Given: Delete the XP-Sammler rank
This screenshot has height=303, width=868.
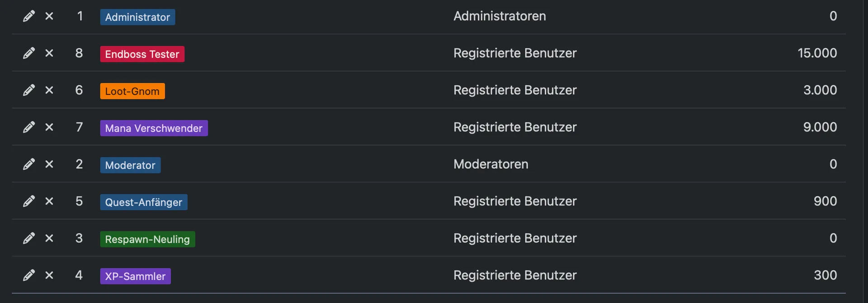Looking at the screenshot, I should 49,275.
